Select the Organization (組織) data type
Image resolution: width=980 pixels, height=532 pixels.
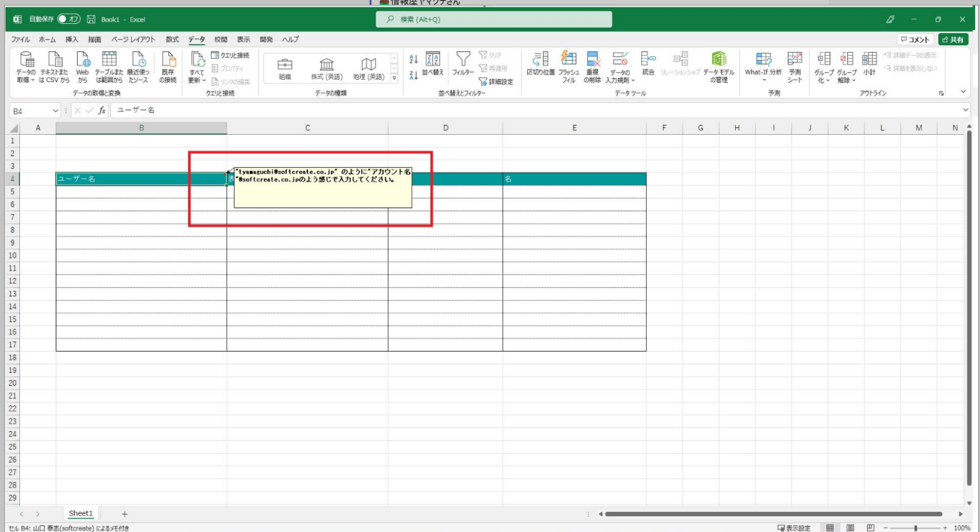(285, 68)
